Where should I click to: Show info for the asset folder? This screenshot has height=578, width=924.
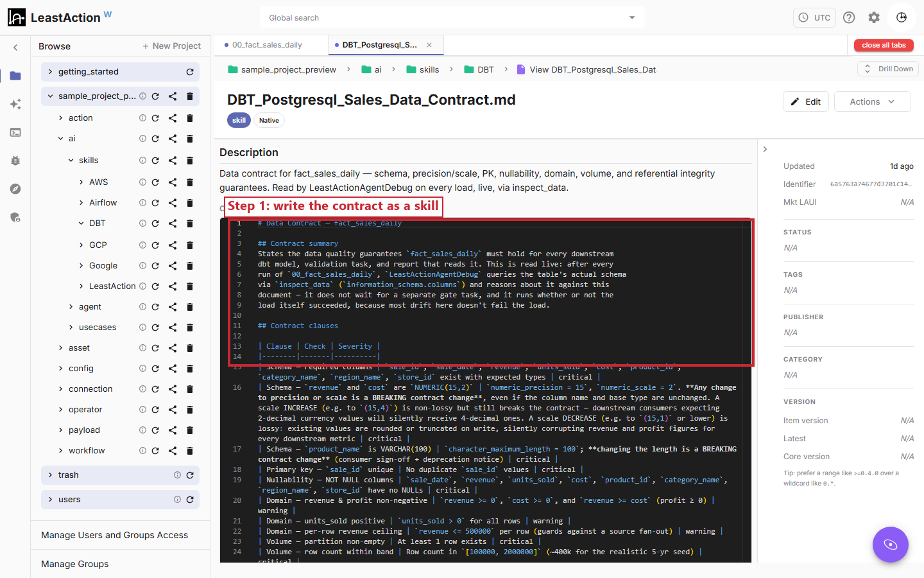[143, 348]
